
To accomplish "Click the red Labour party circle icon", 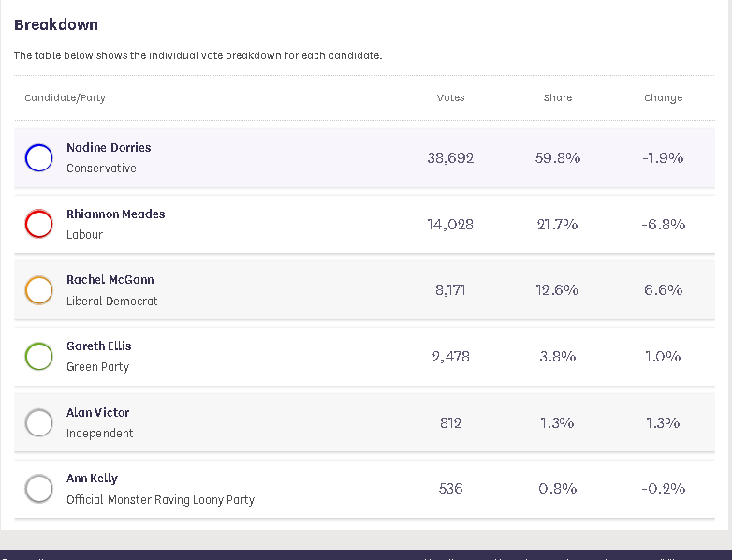I will point(38,225).
